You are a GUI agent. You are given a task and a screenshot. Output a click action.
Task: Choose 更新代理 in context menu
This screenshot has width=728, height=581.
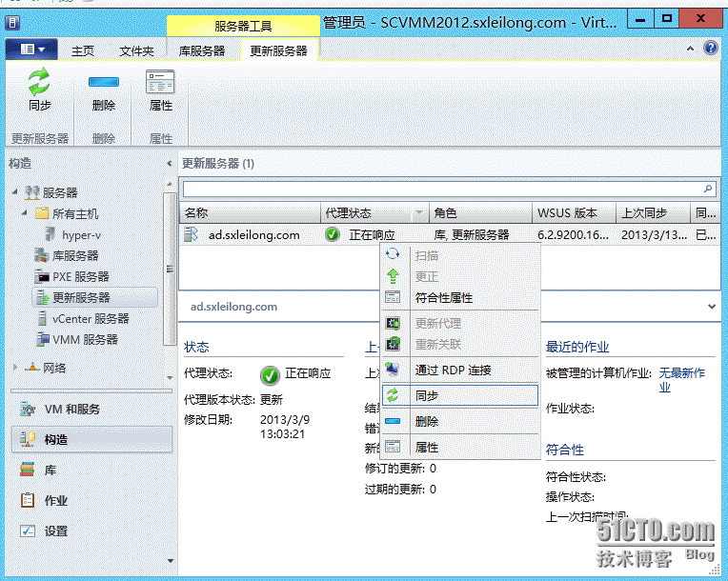coord(460,323)
